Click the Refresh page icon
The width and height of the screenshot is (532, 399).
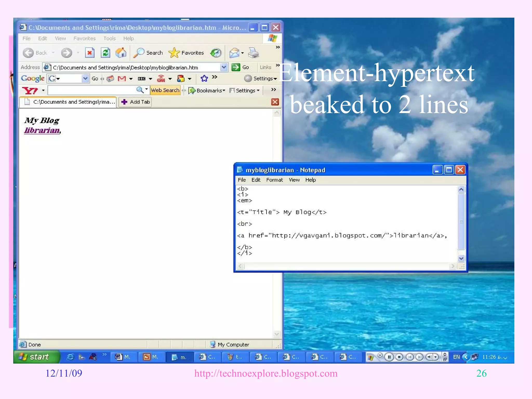tap(105, 53)
